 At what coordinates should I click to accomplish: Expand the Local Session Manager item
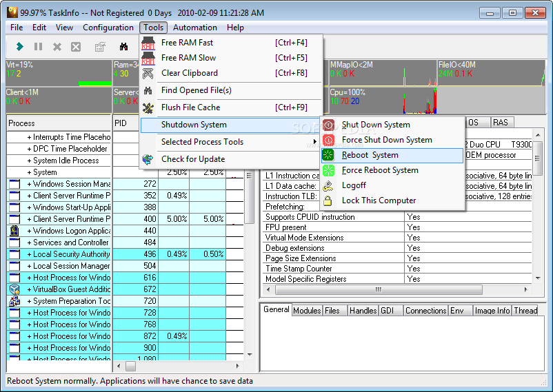click(x=29, y=266)
